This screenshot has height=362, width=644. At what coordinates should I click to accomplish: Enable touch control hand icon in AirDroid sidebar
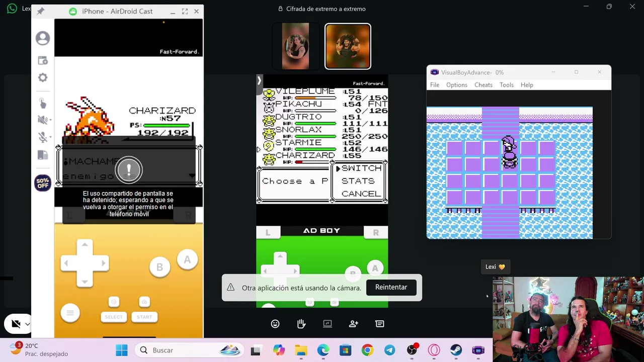coord(43,103)
